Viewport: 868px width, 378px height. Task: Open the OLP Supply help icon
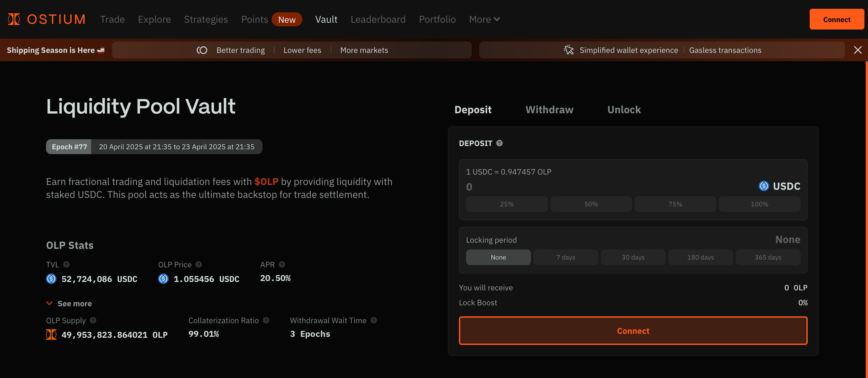tap(93, 320)
